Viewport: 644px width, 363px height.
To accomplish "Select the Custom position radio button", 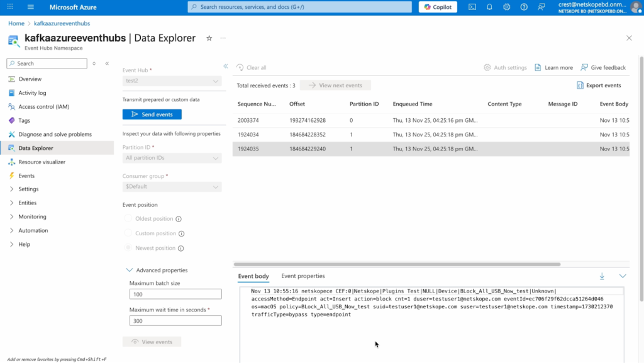I will [x=128, y=233].
